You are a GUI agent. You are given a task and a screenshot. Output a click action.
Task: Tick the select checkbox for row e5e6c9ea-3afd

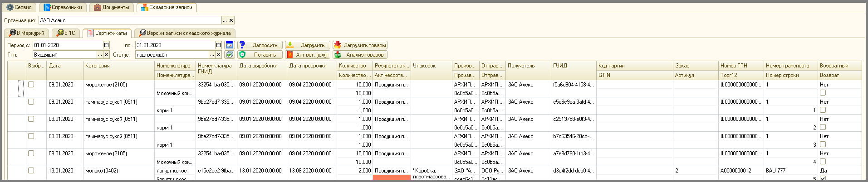(x=31, y=102)
